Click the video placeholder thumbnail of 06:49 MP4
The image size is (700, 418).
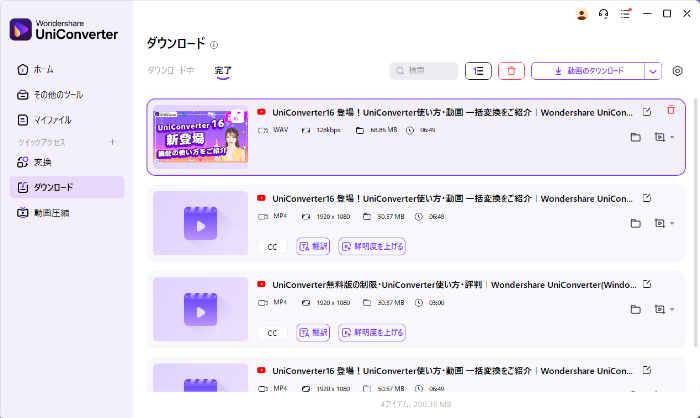coord(200,223)
